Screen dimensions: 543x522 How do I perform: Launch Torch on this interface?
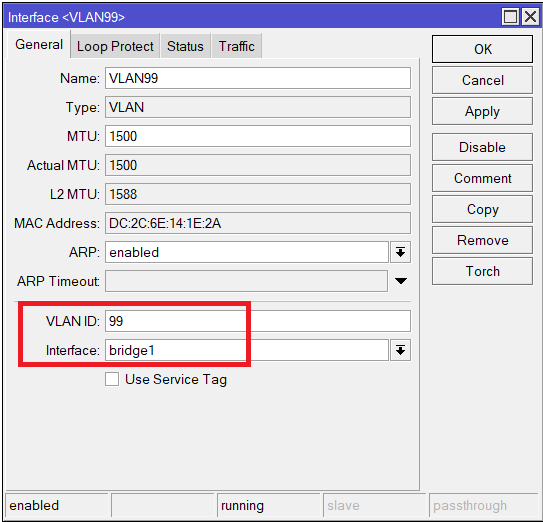(x=482, y=271)
